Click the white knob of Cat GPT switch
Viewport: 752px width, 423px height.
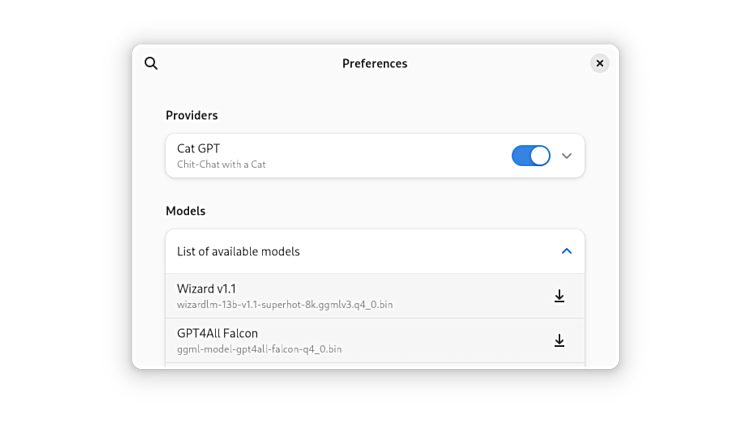pyautogui.click(x=540, y=156)
